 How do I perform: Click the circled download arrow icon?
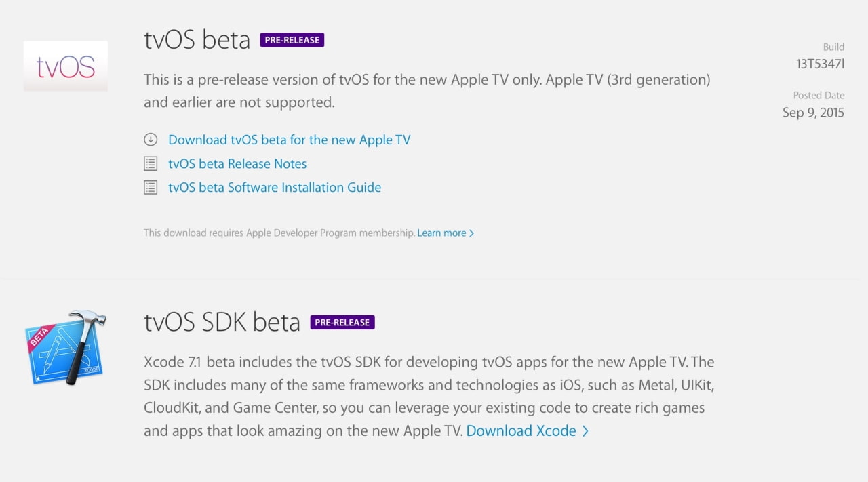(x=151, y=140)
